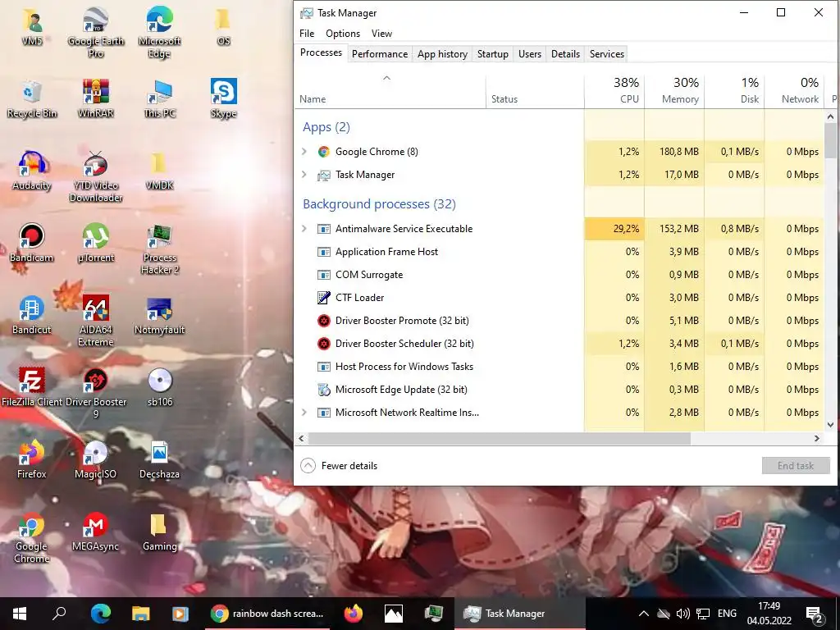Viewport: 840px width, 630px height.
Task: Open the Windows Start menu
Action: pyautogui.click(x=20, y=614)
